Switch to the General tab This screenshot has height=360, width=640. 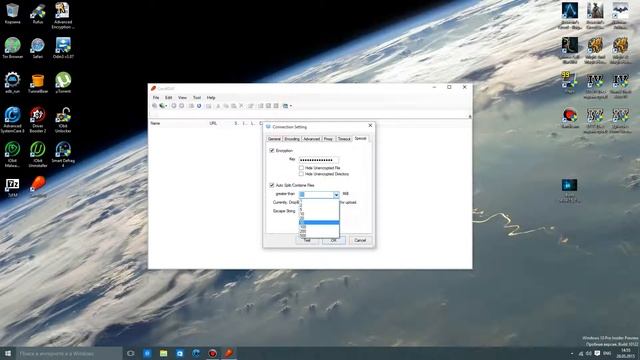click(274, 139)
